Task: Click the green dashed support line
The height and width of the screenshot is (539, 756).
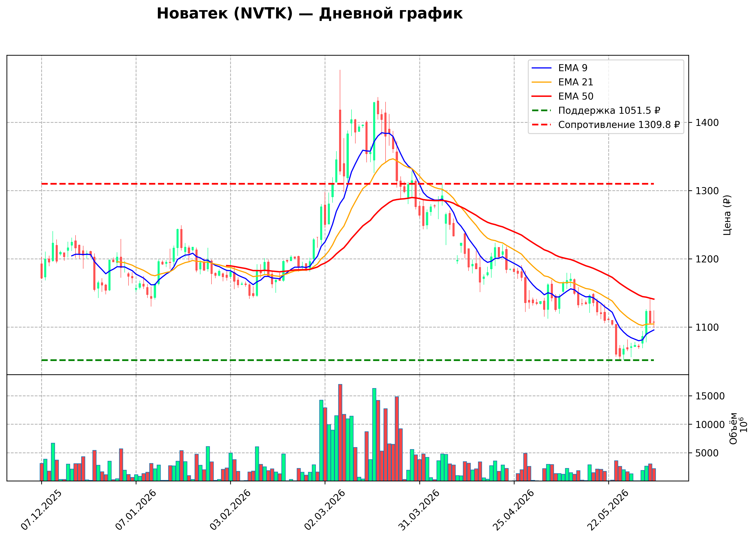Action: click(x=347, y=360)
